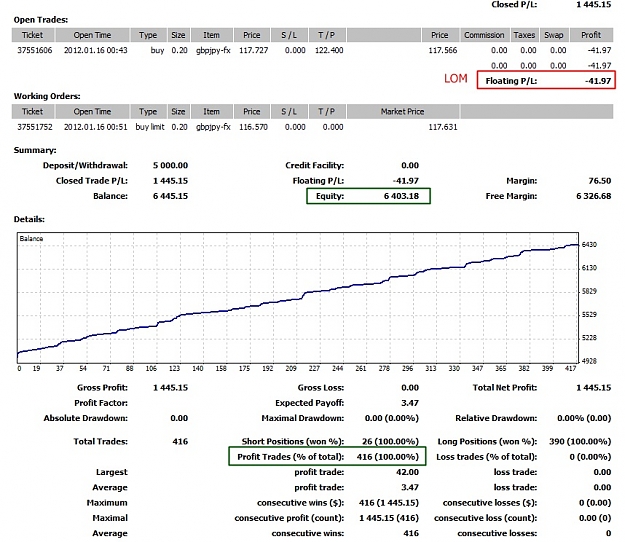This screenshot has height=542, width=625.
Task: Click Expected Payoff value 3.47
Action: (x=410, y=403)
